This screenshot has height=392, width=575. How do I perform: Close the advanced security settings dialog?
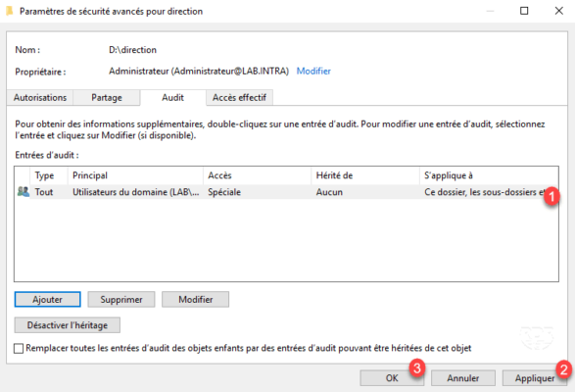559,11
